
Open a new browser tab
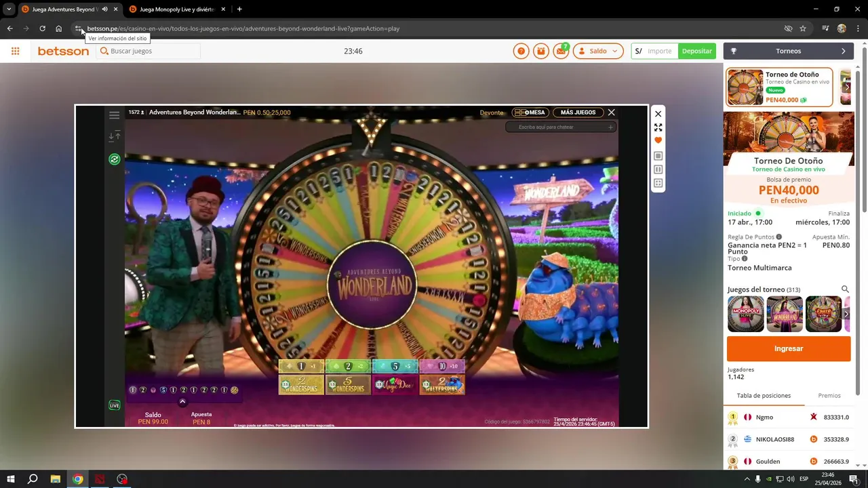239,9
